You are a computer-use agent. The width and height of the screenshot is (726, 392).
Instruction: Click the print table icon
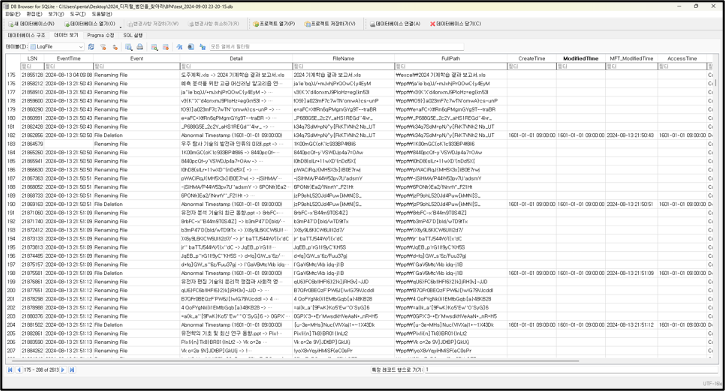pyautogui.click(x=140, y=47)
